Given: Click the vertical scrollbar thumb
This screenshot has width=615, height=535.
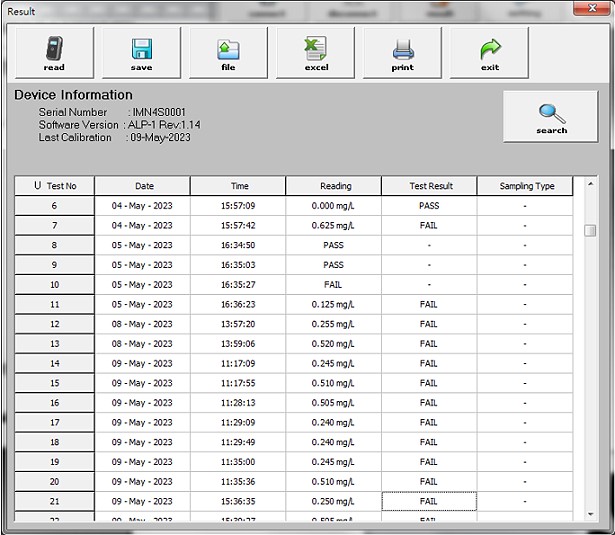Looking at the screenshot, I should pos(590,230).
